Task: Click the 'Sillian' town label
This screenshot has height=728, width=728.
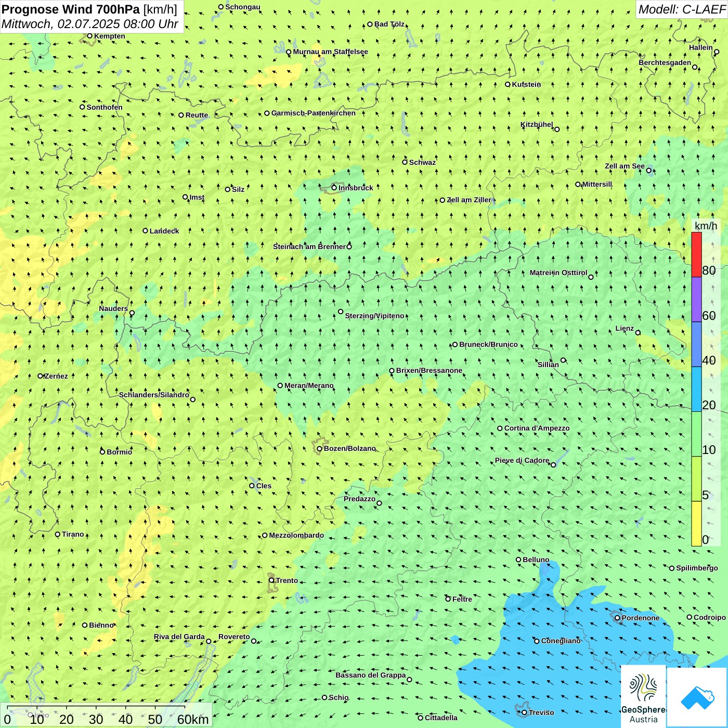Action: (548, 365)
